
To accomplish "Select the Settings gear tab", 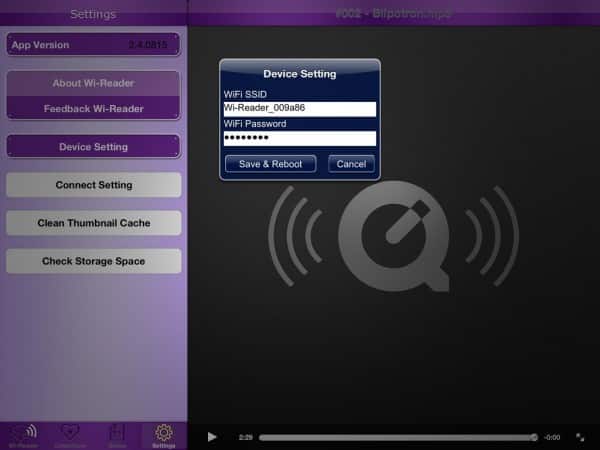I will click(x=164, y=436).
